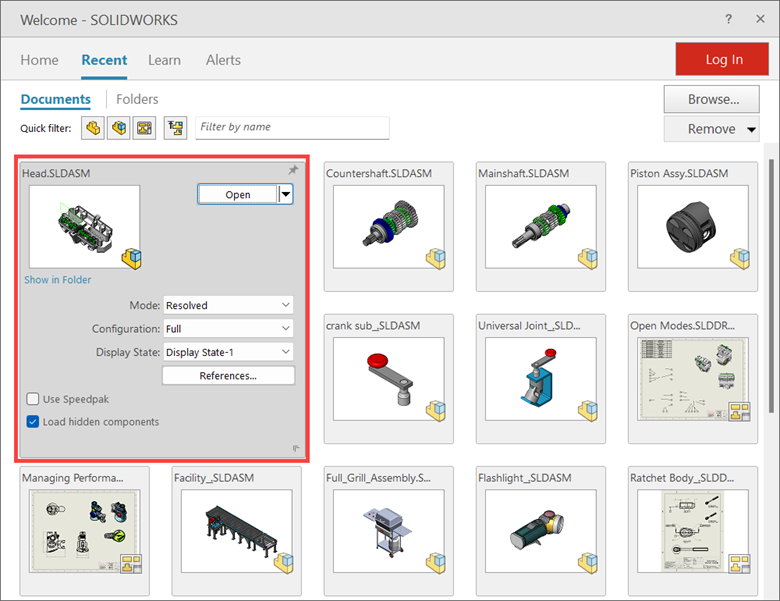Open the Countershaft.SLDASM thumbnail
780x601 pixels.
[x=389, y=227]
